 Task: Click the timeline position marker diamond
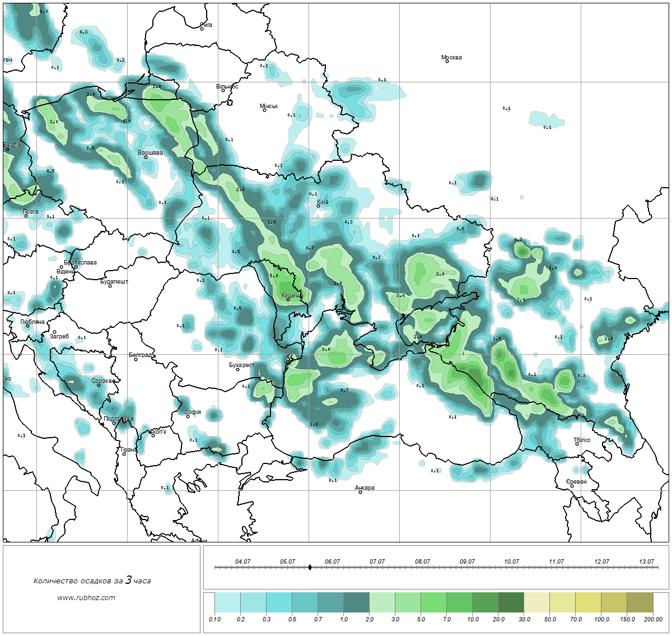pos(310,567)
